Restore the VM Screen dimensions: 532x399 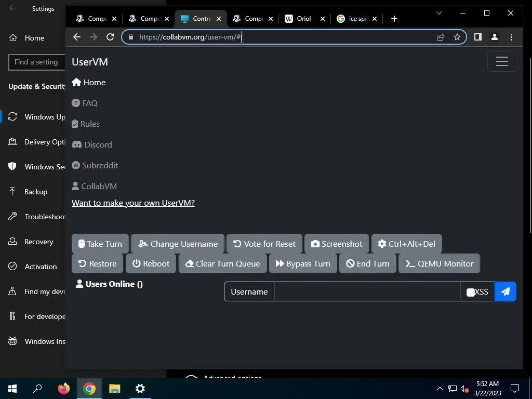pyautogui.click(x=97, y=263)
